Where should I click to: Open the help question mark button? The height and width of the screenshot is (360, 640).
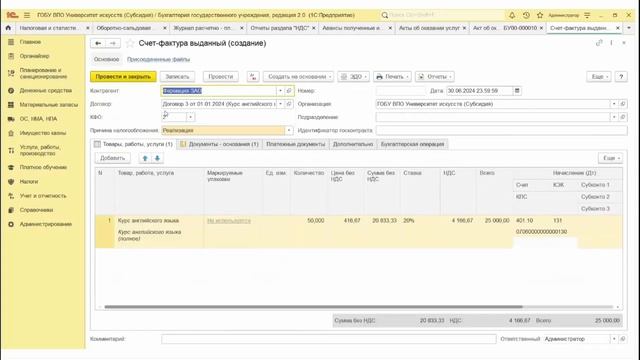621,77
